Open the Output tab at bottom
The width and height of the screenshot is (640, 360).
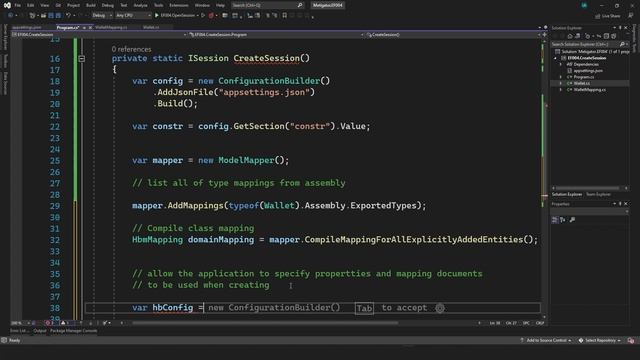40,331
